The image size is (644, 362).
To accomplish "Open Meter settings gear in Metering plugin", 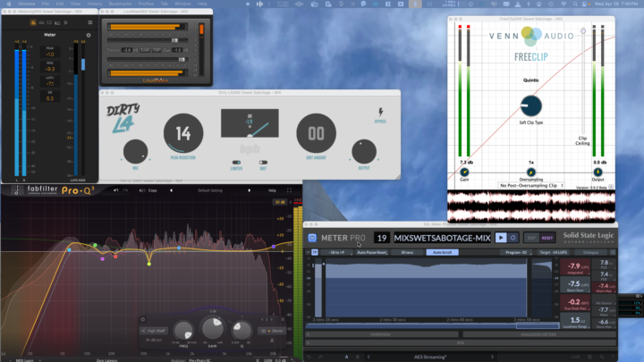I will point(89,35).
